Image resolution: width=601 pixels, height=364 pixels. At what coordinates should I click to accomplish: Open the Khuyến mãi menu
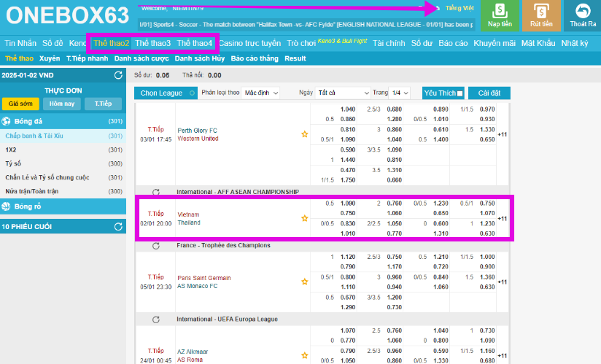pos(495,43)
